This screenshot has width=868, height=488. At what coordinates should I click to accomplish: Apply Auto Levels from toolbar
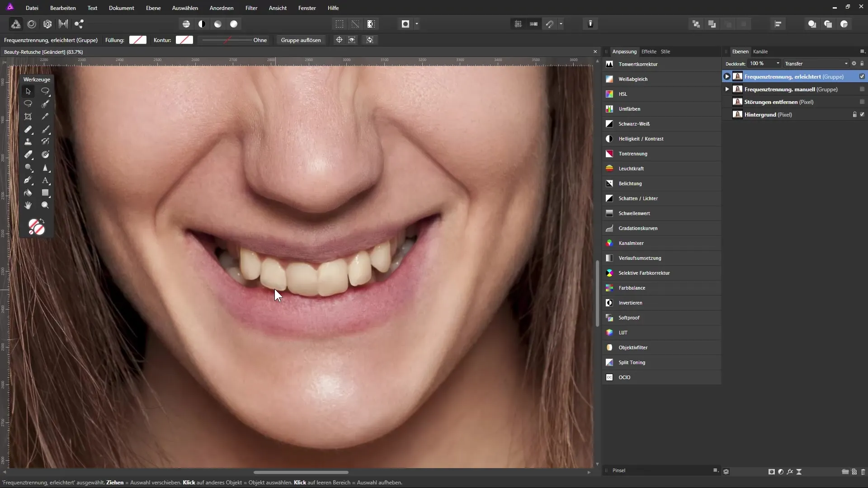186,24
